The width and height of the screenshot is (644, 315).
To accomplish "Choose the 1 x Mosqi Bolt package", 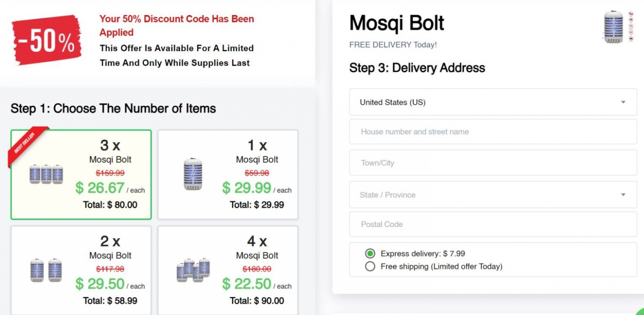I will point(228,174).
